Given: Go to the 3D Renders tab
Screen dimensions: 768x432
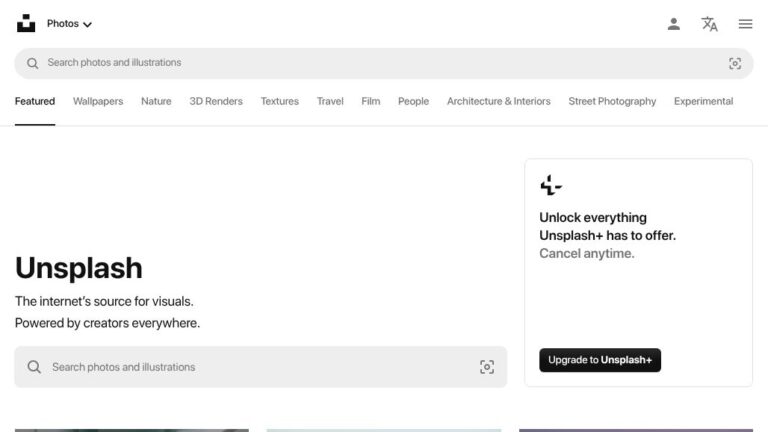Looking at the screenshot, I should coord(216,101).
